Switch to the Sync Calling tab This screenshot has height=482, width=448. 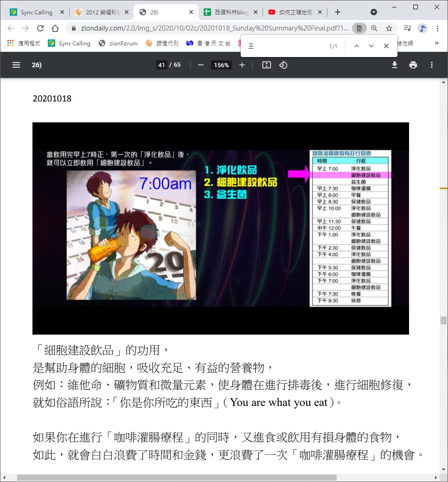point(36,13)
